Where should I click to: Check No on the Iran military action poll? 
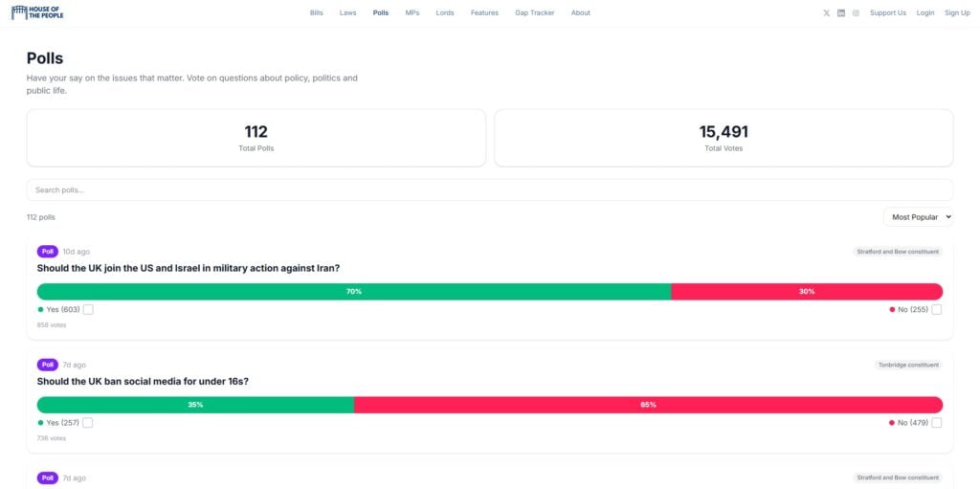pyautogui.click(x=936, y=310)
